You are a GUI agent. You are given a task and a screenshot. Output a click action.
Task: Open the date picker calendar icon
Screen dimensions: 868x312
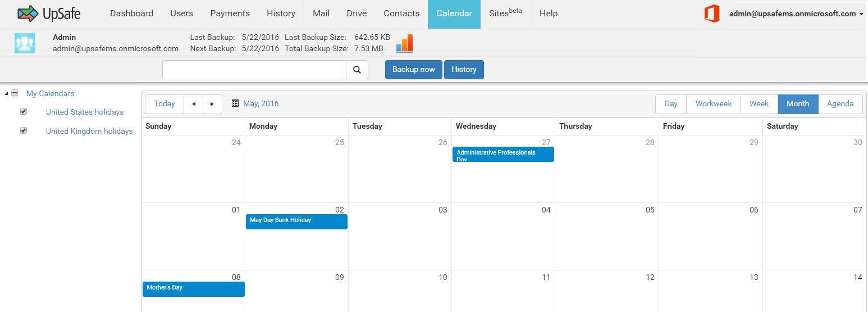(x=235, y=103)
